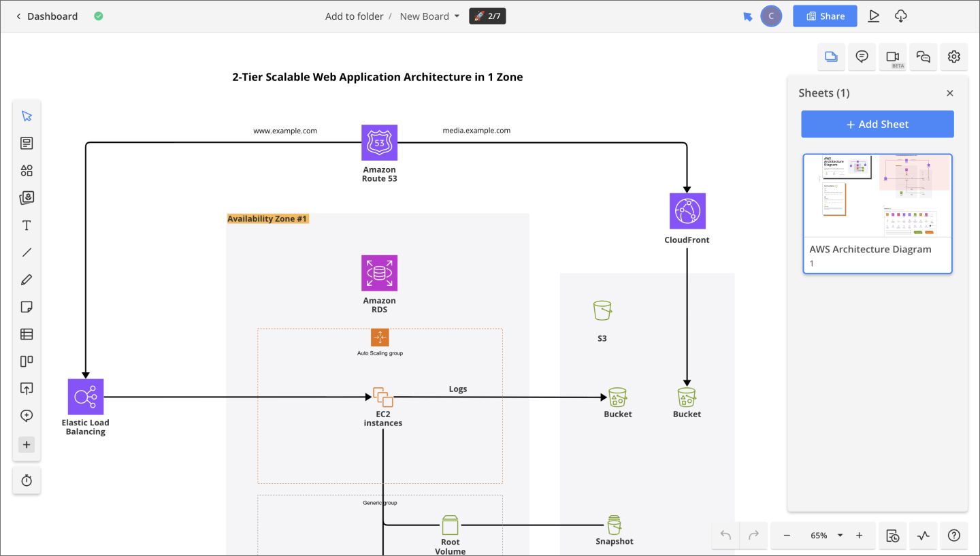
Task: Open the shapes library tool
Action: (x=27, y=170)
